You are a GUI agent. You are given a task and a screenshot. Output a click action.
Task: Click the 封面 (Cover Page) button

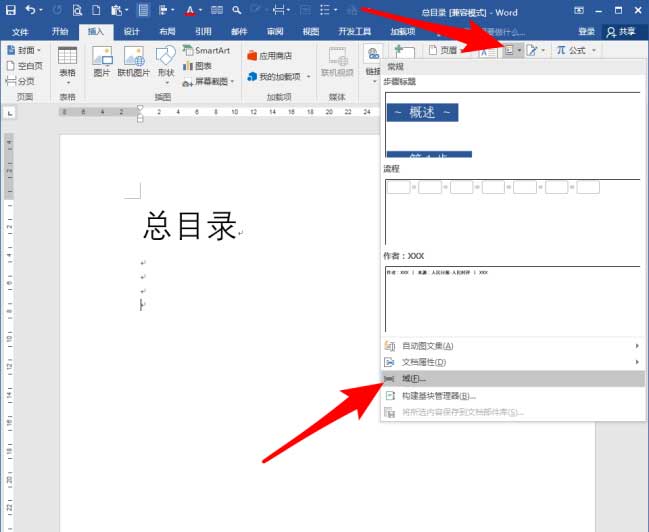pos(21,50)
